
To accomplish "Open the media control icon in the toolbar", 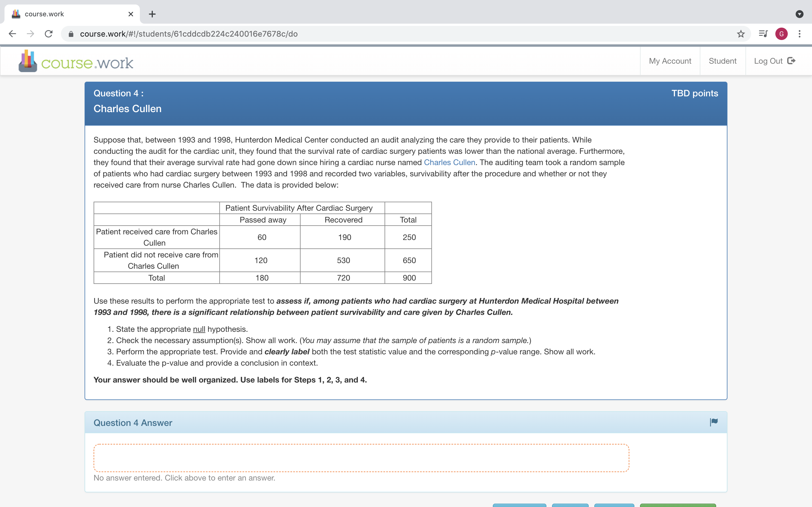I will [763, 34].
